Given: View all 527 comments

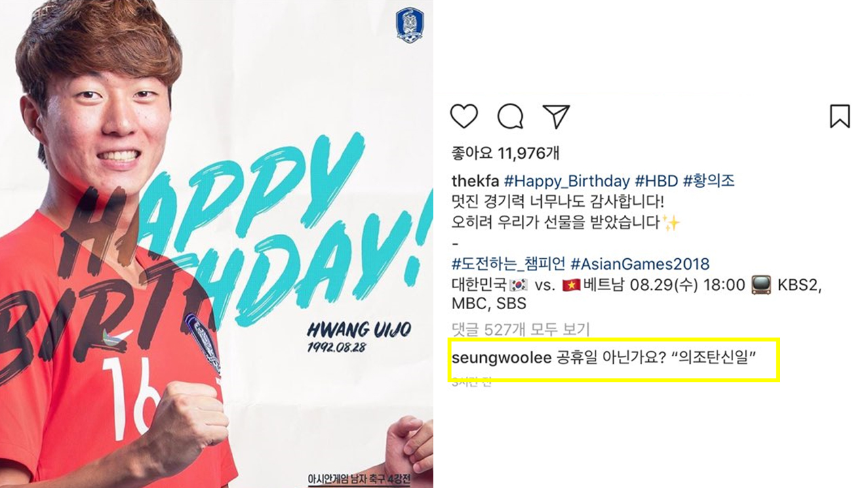Looking at the screenshot, I should coord(520,329).
